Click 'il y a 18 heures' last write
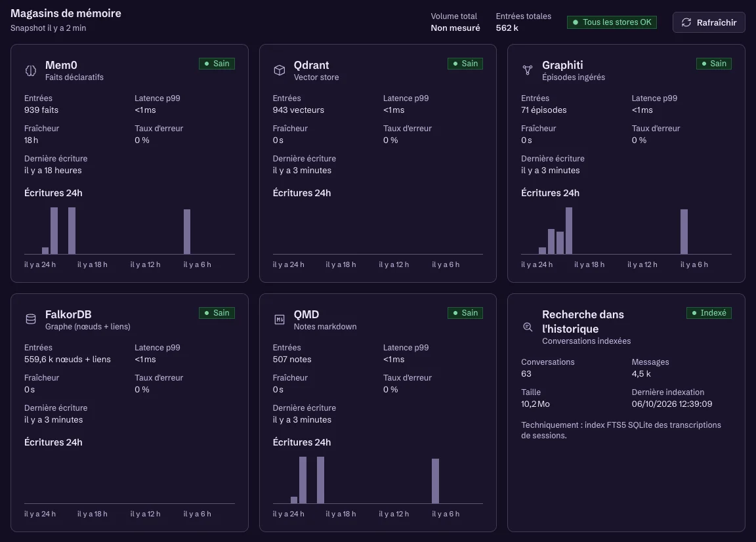756x542 pixels. (x=52, y=170)
